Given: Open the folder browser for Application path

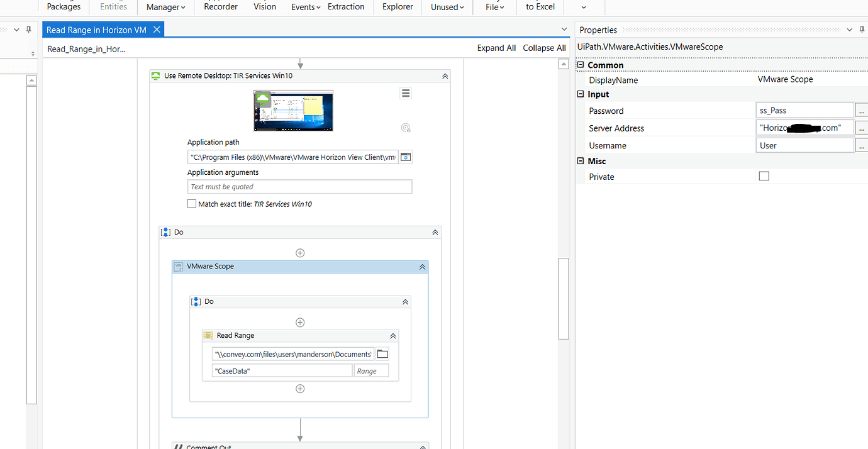Looking at the screenshot, I should click(405, 157).
